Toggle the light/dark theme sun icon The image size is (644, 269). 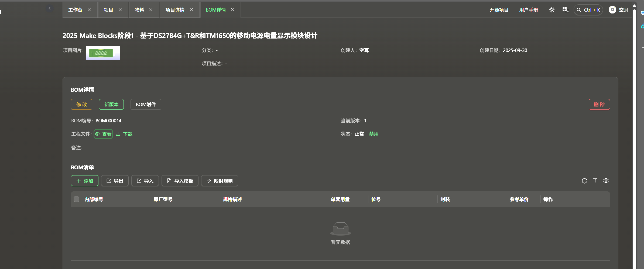click(551, 10)
